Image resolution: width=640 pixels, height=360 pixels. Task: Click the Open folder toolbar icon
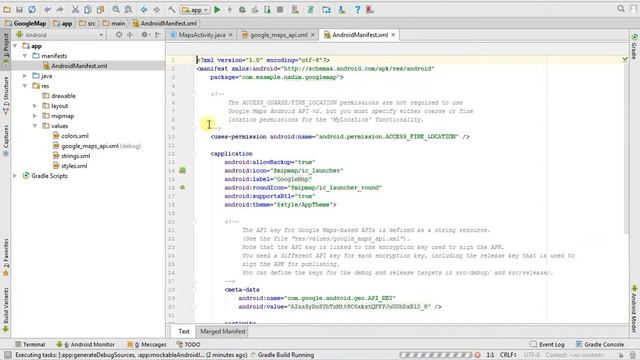pyautogui.click(x=7, y=9)
